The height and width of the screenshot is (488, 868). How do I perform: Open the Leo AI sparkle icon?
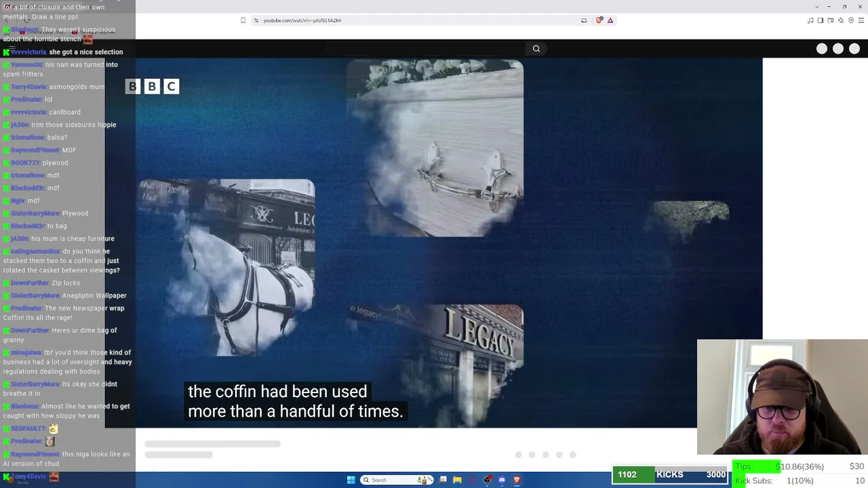[x=841, y=20]
